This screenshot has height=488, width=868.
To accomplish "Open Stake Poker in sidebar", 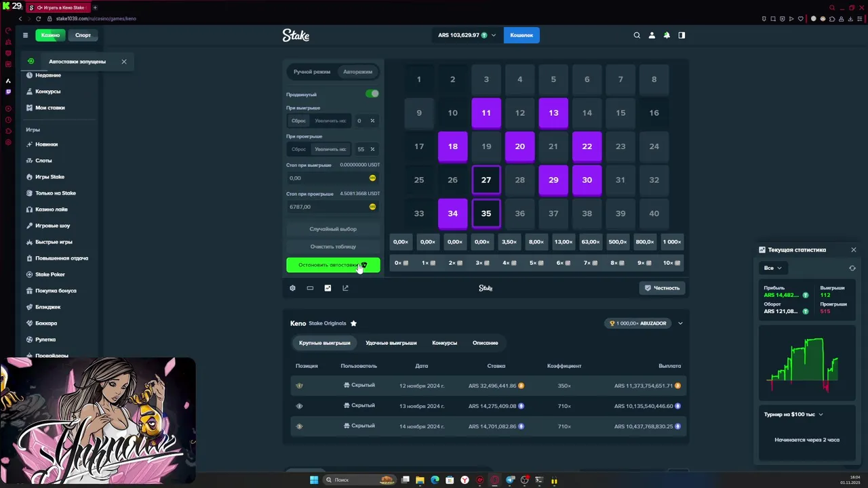I will click(50, 274).
